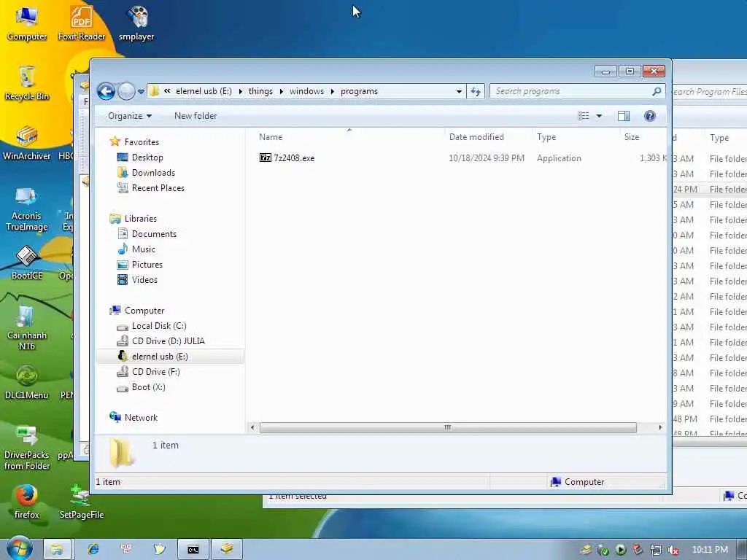Sort by the Type column
Viewport: 747px width, 560px height.
(576, 136)
